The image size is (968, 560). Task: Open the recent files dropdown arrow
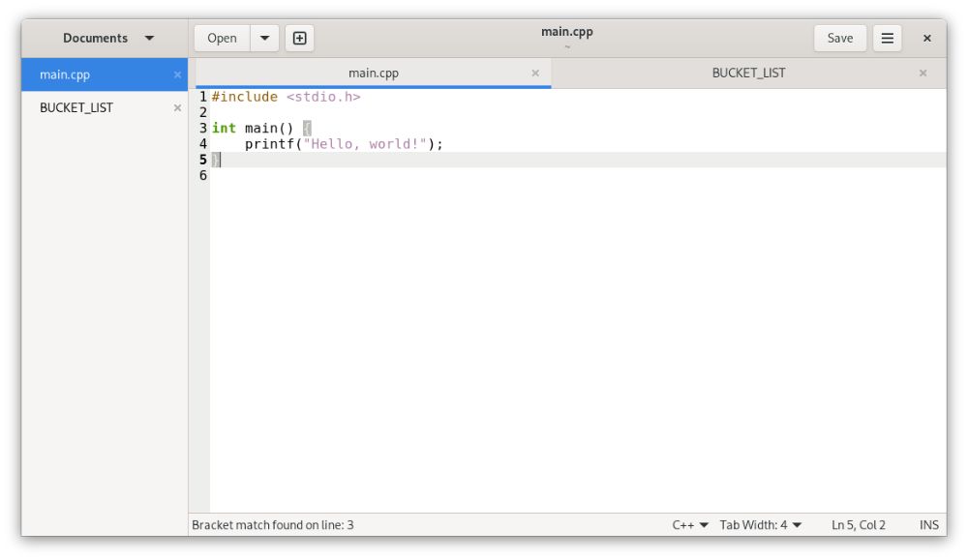(x=265, y=39)
